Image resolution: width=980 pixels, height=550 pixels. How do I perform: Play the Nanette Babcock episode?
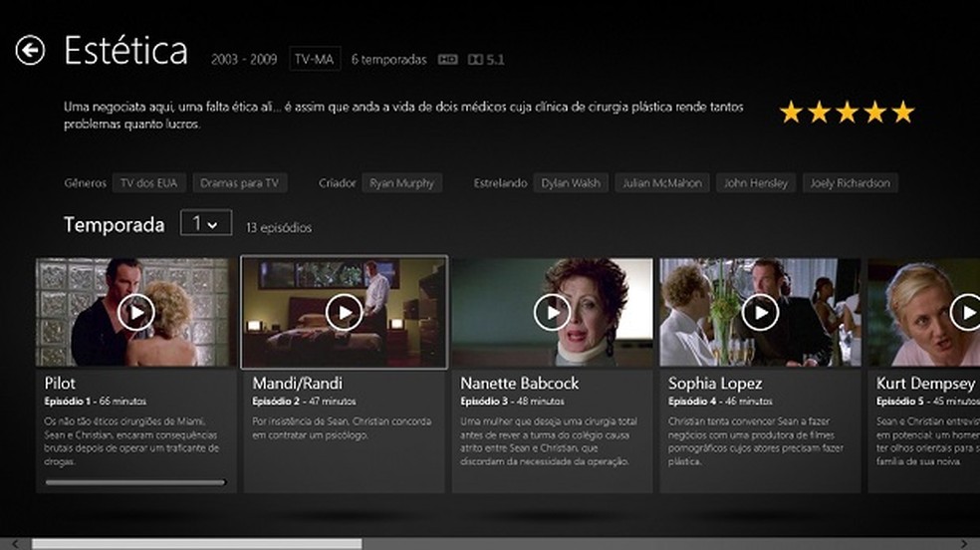coord(552,311)
